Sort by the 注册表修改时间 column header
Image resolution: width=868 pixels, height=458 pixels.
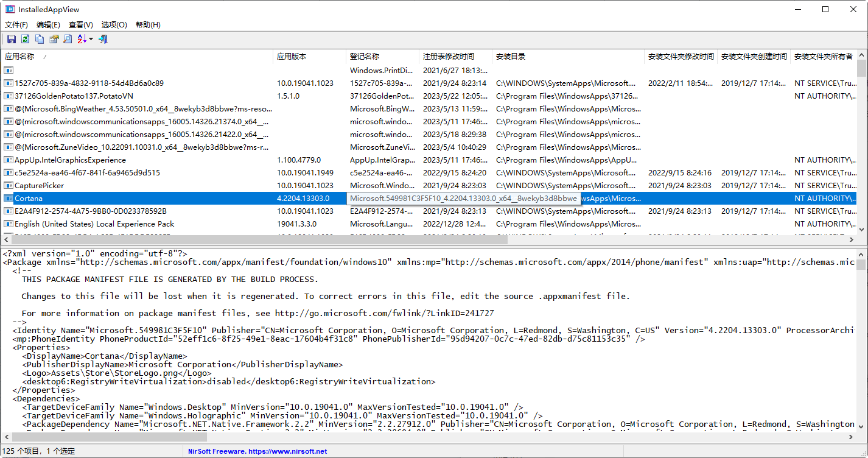pos(456,57)
